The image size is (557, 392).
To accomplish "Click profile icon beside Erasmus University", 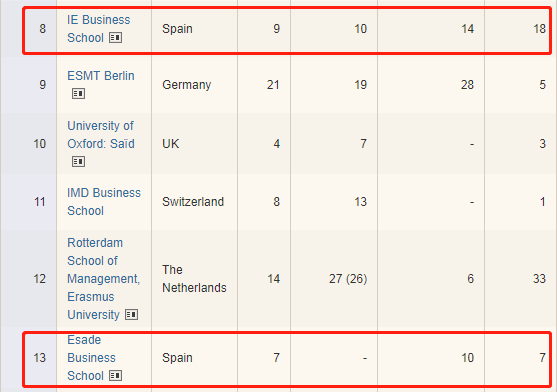I will (131, 315).
